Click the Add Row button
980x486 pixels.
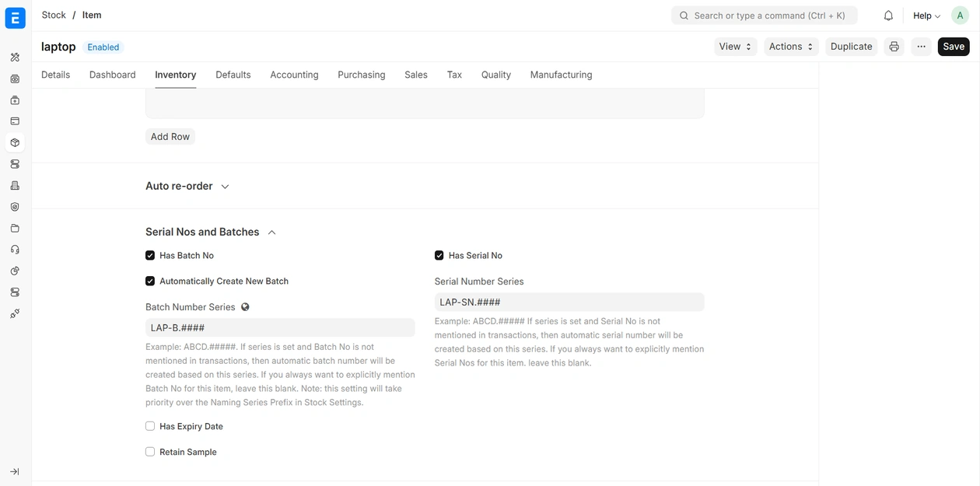point(170,137)
